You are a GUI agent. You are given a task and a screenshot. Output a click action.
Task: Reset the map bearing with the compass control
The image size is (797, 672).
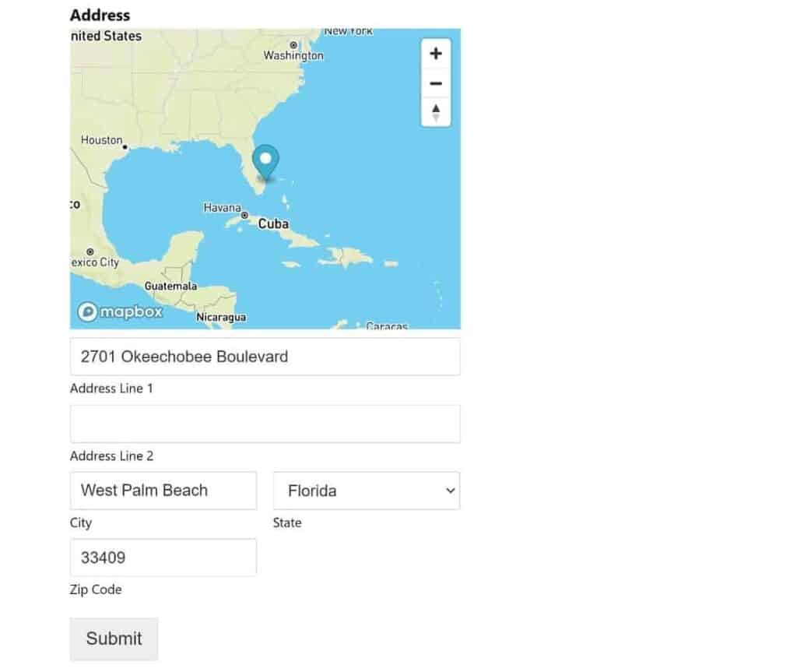[435, 111]
